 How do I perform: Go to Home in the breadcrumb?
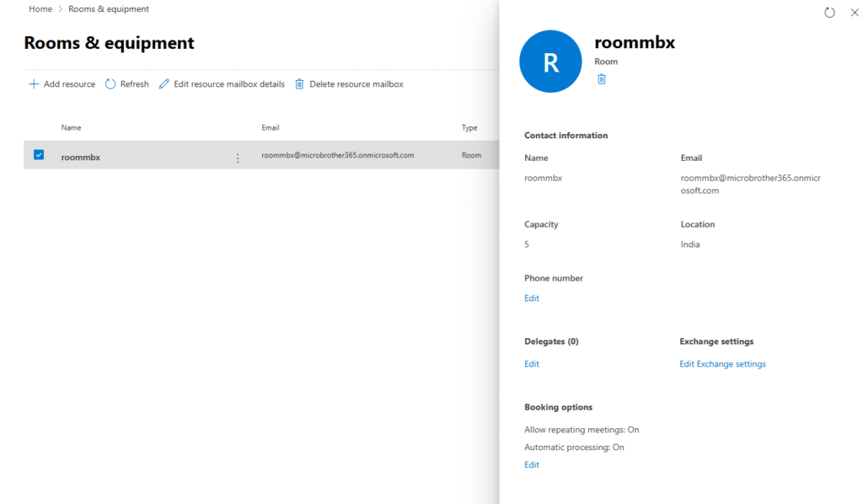pos(40,9)
